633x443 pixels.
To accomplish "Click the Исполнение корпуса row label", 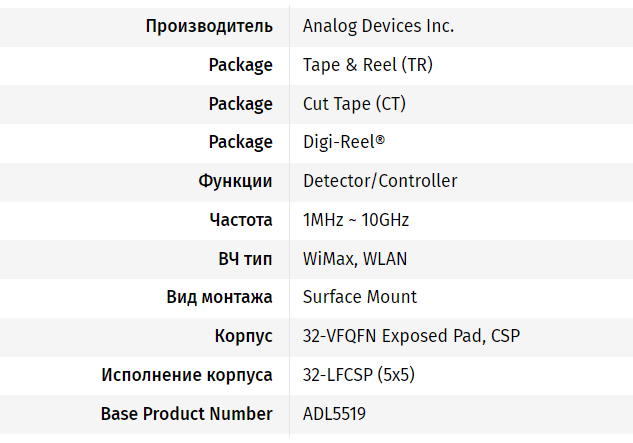I will pos(187,375).
